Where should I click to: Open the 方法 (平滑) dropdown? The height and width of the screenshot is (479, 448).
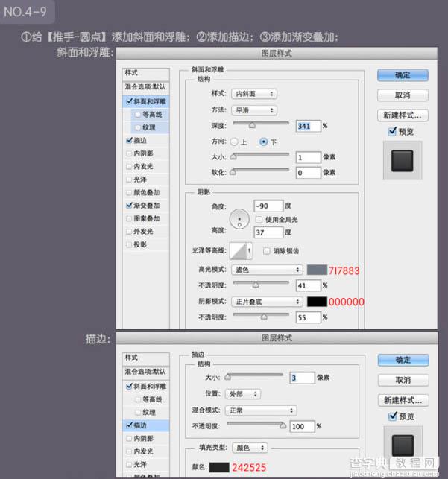[x=254, y=110]
